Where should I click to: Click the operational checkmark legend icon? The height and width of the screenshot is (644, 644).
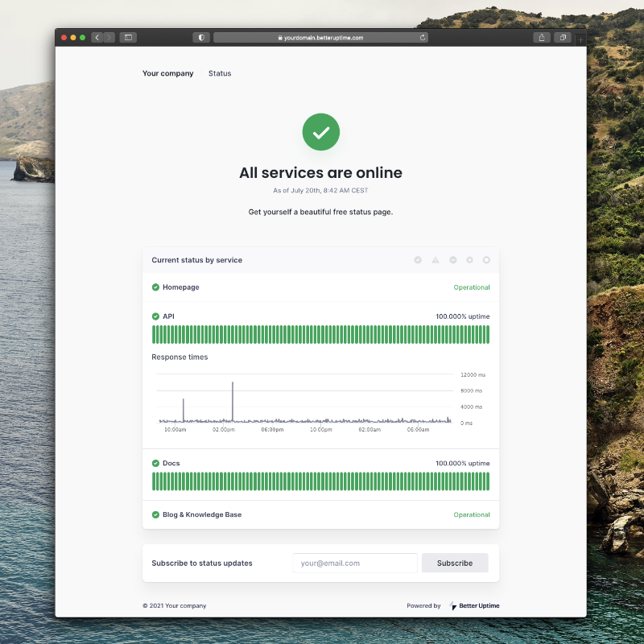(x=418, y=260)
